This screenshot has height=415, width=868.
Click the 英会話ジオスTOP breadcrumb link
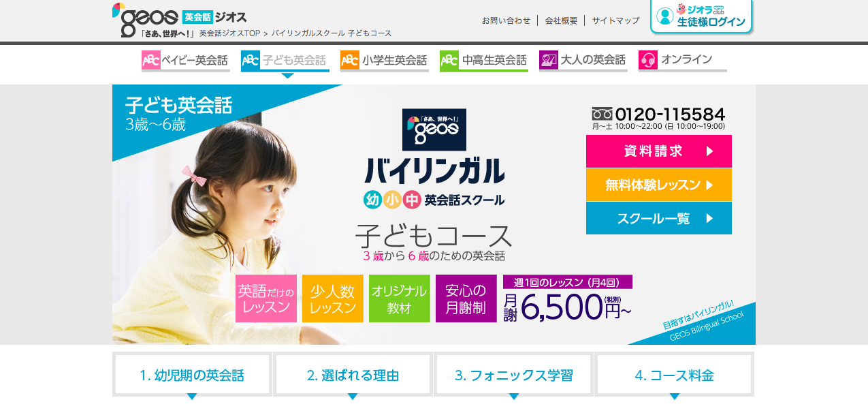coord(229,33)
